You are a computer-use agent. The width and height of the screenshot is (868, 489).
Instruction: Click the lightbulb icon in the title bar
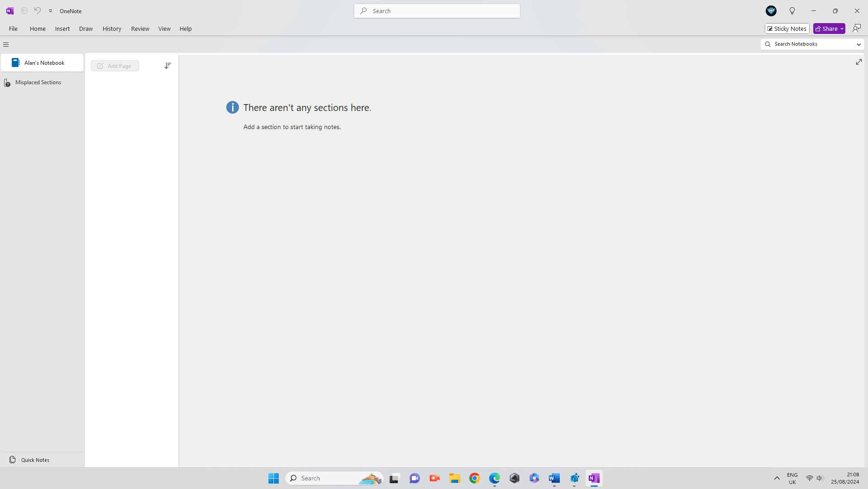pyautogui.click(x=792, y=11)
